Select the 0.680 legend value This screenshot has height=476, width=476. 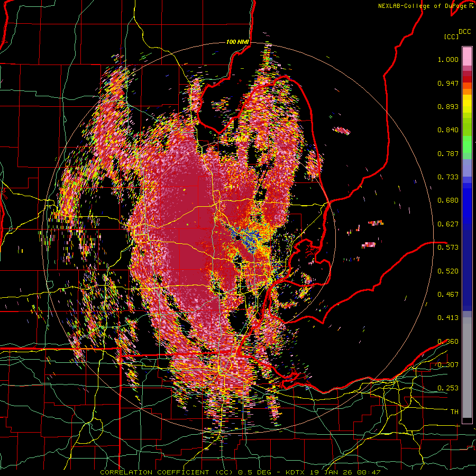(448, 200)
